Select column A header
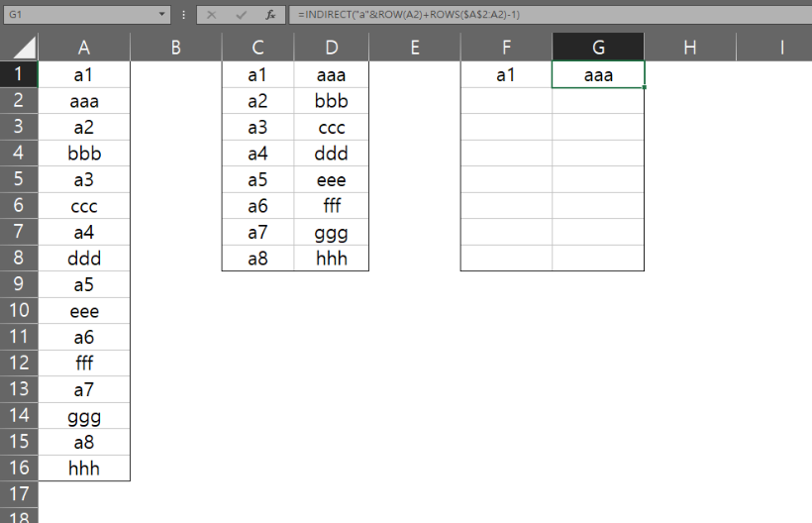The width and height of the screenshot is (812, 523). click(84, 48)
